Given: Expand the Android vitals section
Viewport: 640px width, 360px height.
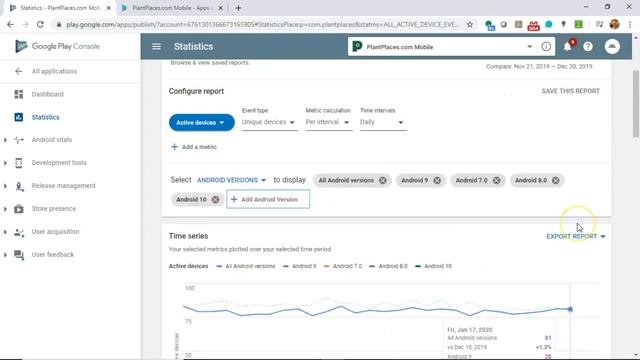Looking at the screenshot, I should pyautogui.click(x=5, y=140).
